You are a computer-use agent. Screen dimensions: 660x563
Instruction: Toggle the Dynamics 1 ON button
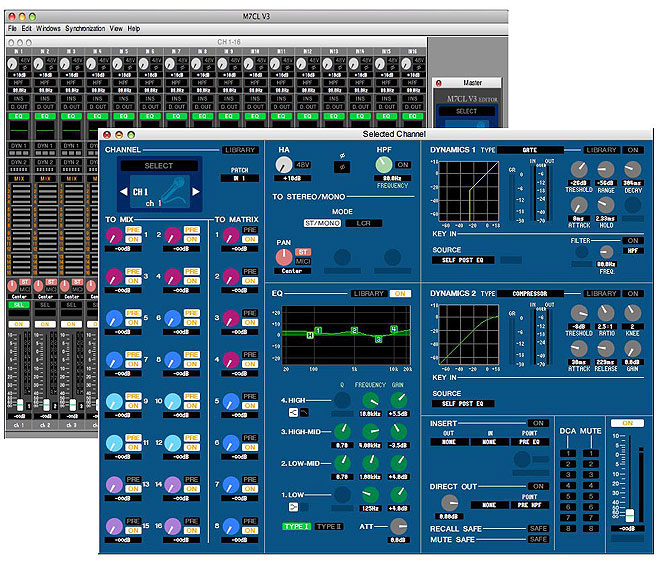(633, 150)
